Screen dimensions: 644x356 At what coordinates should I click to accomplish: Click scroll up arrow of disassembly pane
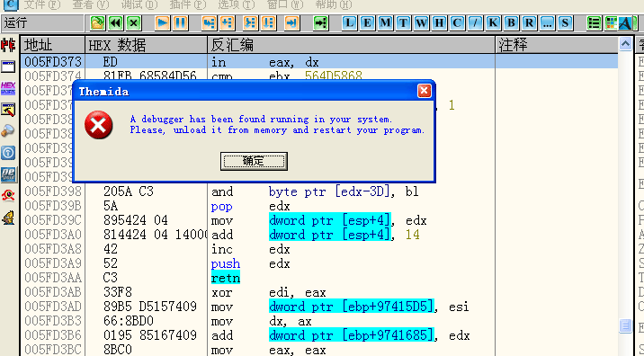(625, 43)
